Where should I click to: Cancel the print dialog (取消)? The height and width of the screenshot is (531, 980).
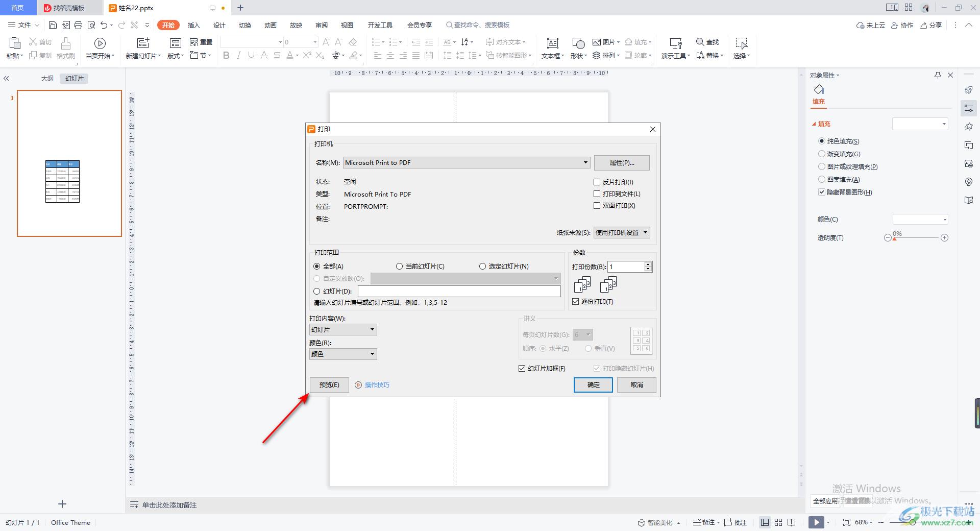pos(636,384)
